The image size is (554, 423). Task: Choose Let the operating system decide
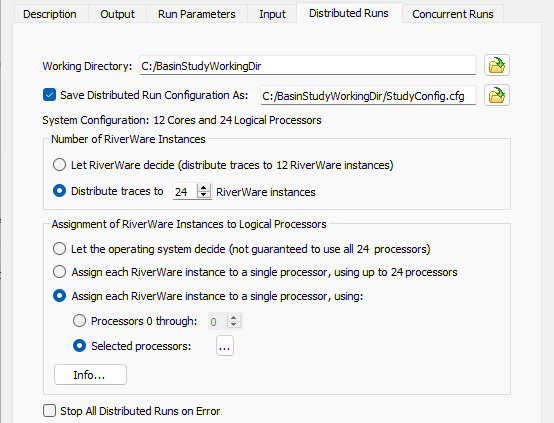pyautogui.click(x=59, y=249)
